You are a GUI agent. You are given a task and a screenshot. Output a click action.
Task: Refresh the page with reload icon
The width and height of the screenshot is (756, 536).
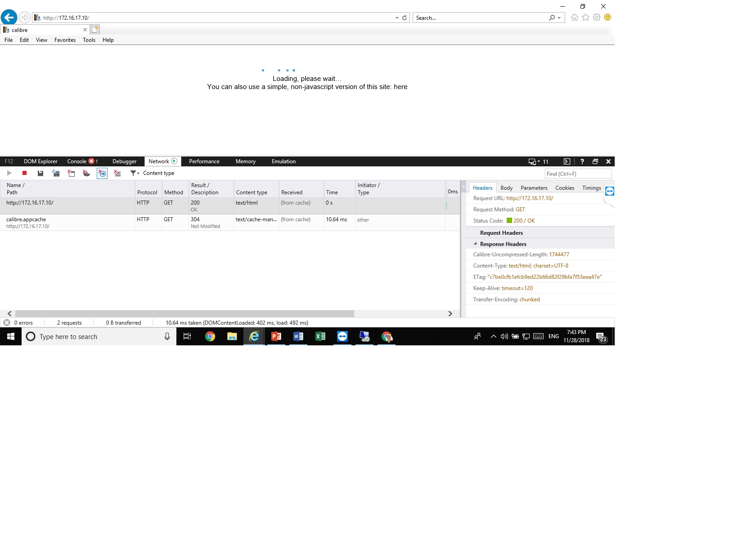[x=405, y=18]
